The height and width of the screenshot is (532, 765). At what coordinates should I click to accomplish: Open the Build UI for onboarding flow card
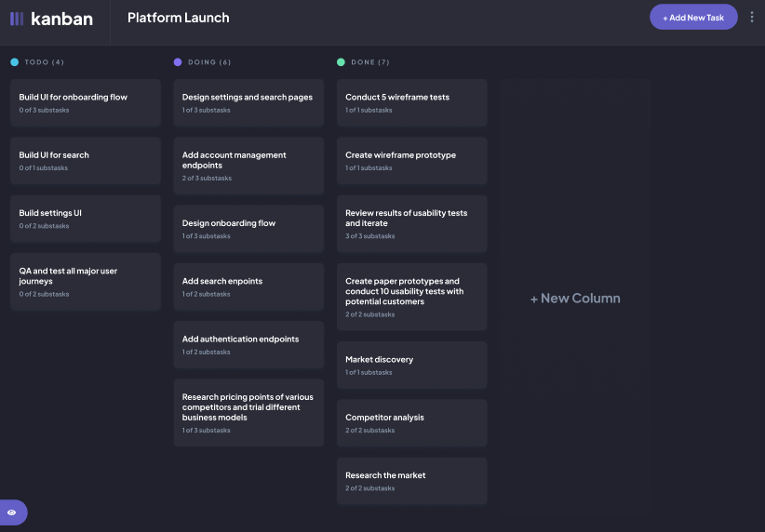86,103
